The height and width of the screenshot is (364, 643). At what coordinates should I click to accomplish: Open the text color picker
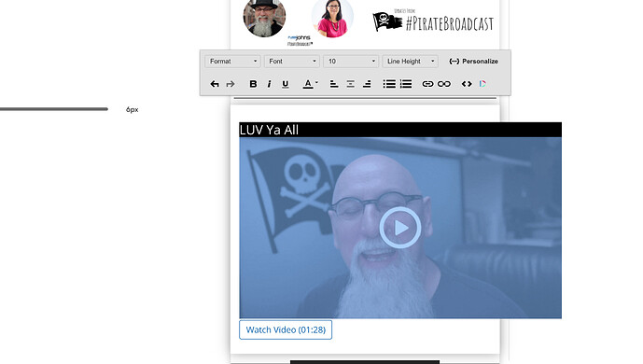pos(310,84)
